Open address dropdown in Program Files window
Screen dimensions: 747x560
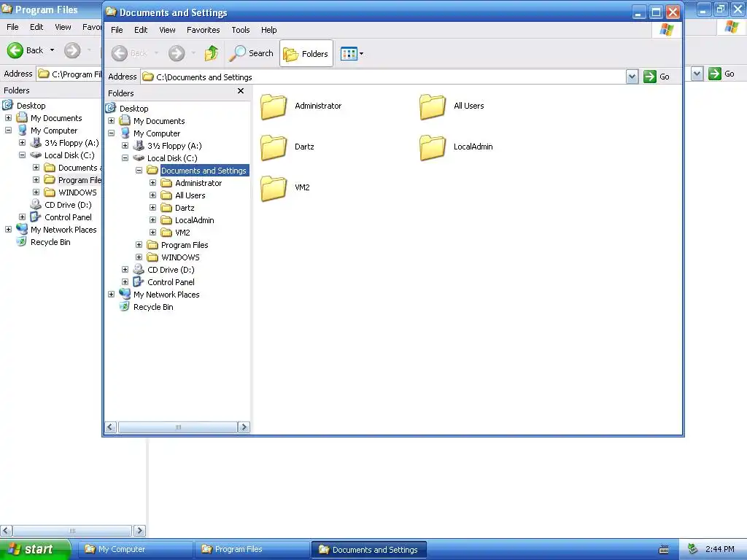pos(697,74)
